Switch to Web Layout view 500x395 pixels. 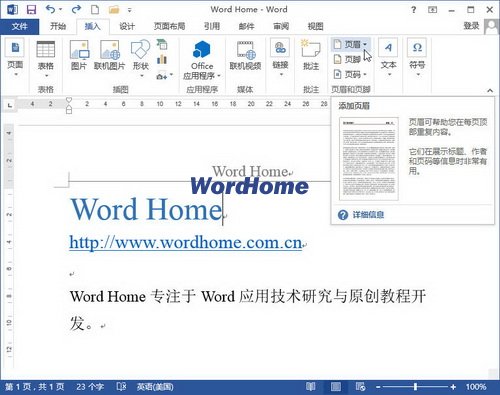click(360, 387)
